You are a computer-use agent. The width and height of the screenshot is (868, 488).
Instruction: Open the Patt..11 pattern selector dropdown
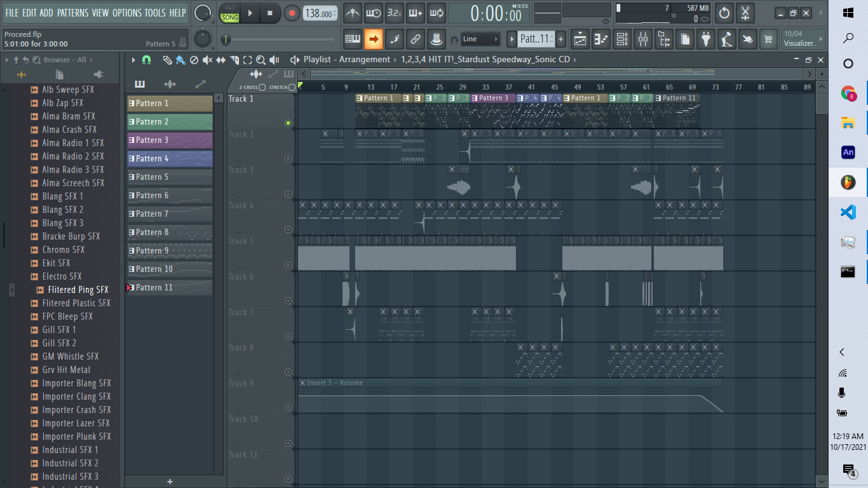pos(534,39)
